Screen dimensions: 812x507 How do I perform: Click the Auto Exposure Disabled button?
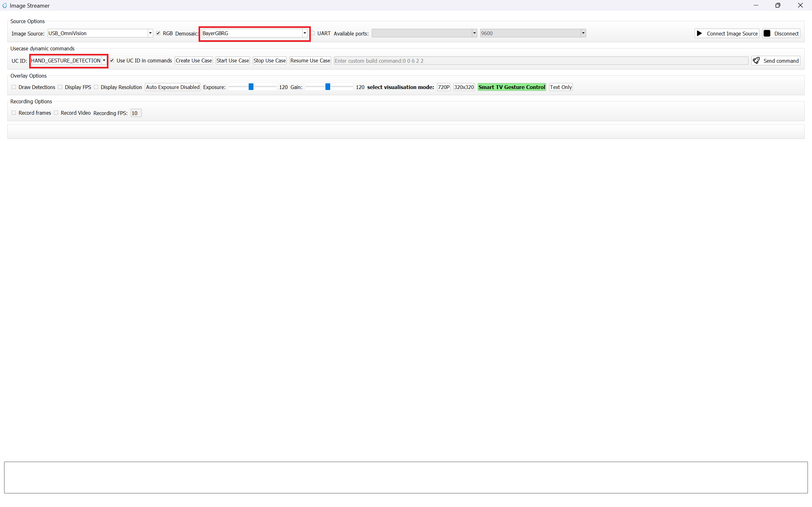click(x=173, y=87)
